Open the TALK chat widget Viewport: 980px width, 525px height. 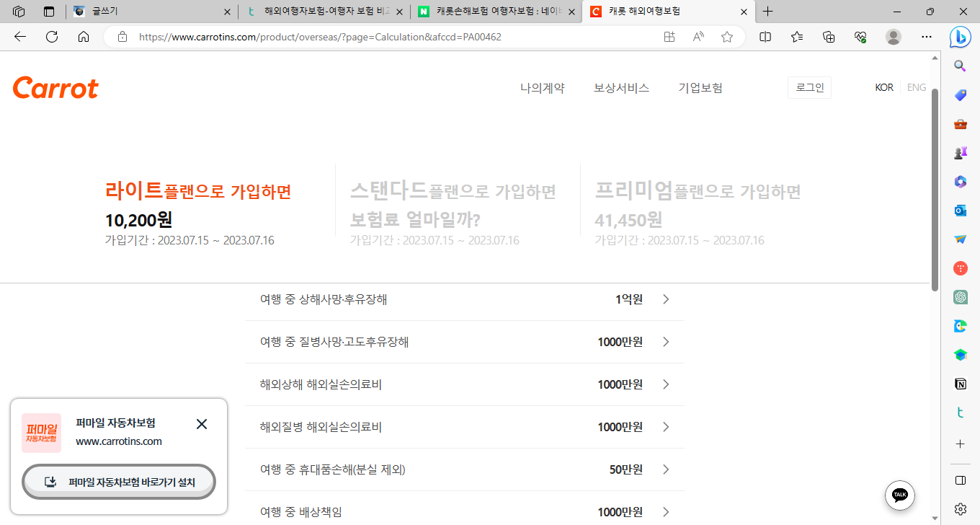pyautogui.click(x=899, y=495)
